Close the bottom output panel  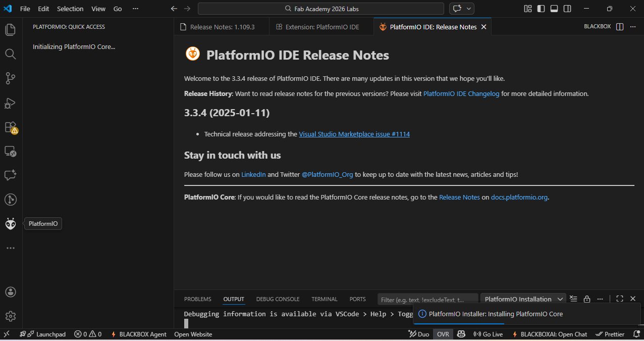(633, 299)
